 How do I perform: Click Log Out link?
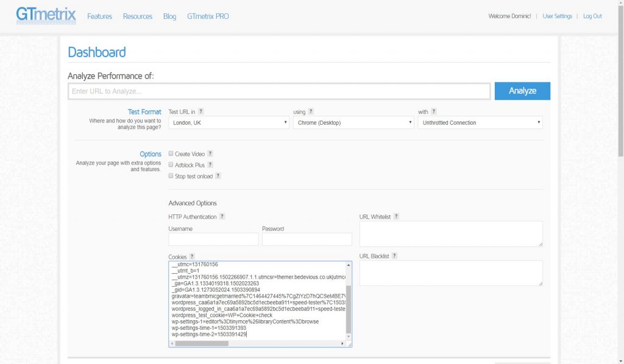tap(592, 16)
